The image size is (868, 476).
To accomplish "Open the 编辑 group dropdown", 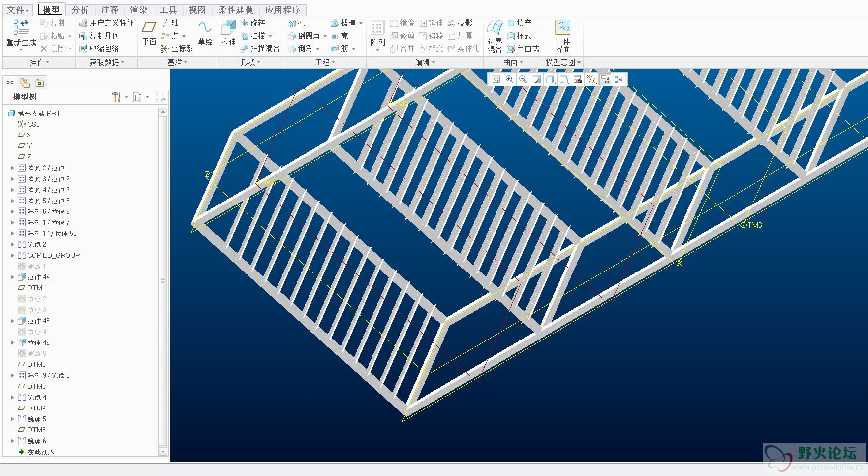I will [x=425, y=62].
